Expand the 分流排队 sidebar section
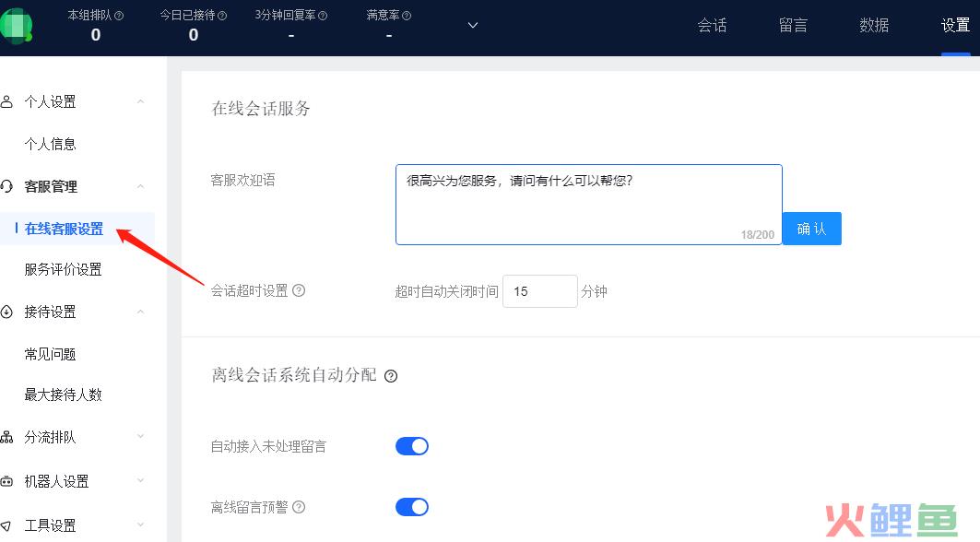Screen dimensions: 980x542 tap(140, 437)
